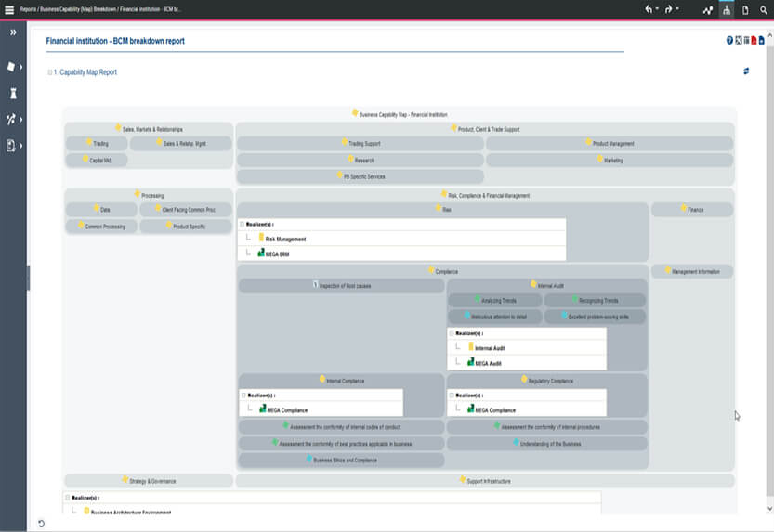Click the Data capability under Processing
Screen dimensions: 774x532
coord(101,210)
